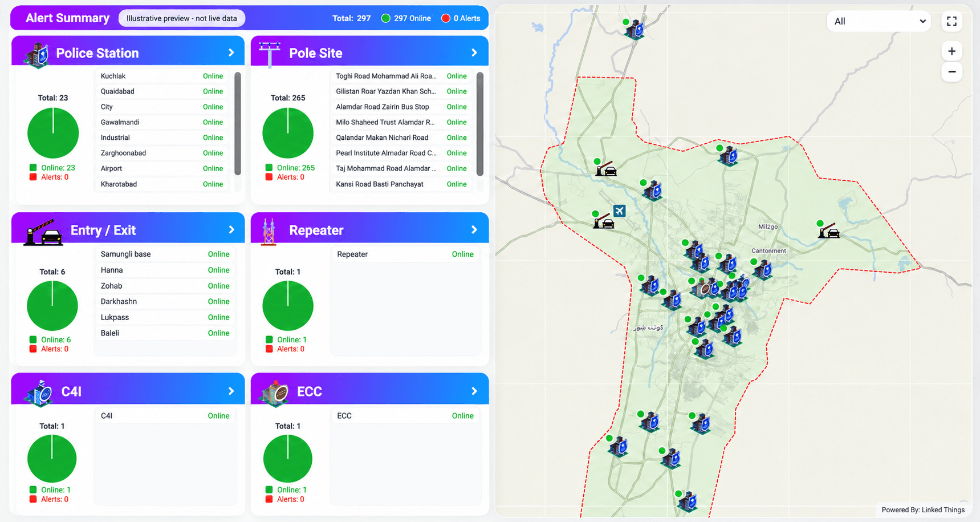Expand the C4I panel chevron

231,391
